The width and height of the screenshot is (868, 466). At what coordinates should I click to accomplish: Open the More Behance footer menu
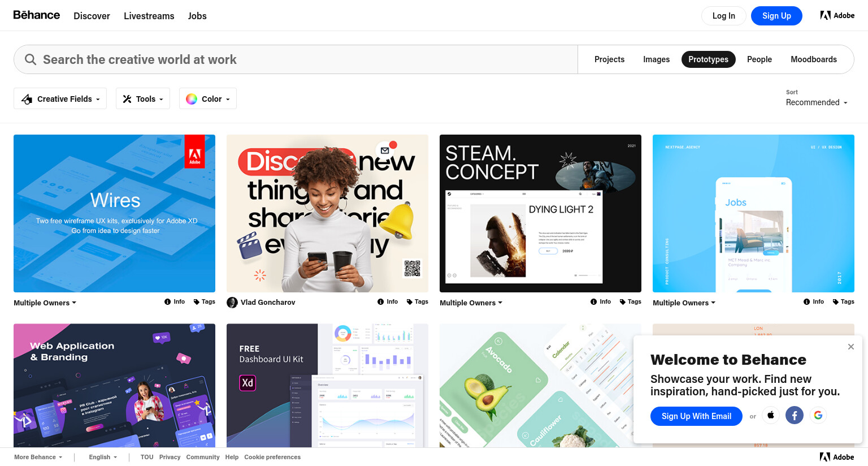pyautogui.click(x=38, y=457)
